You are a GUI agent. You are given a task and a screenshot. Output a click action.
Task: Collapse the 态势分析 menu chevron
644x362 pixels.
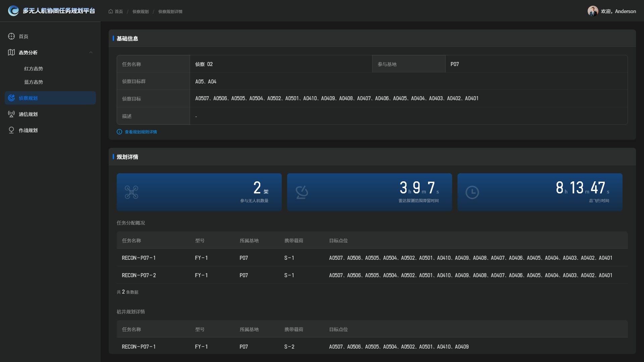coord(91,52)
